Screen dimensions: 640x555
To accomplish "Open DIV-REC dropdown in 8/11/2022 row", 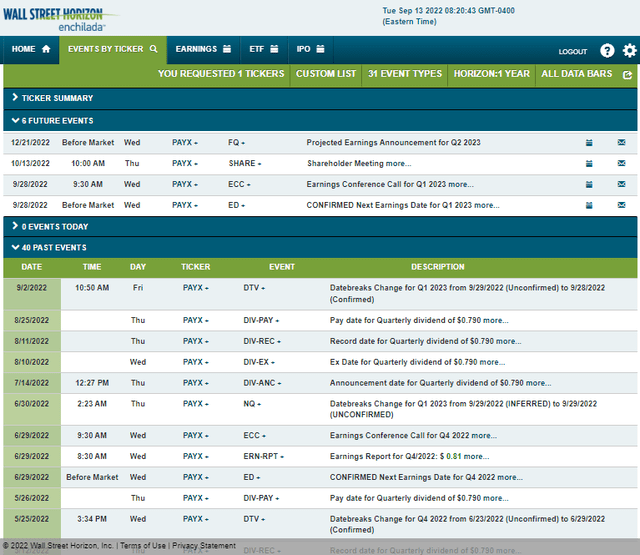I will tap(262, 341).
